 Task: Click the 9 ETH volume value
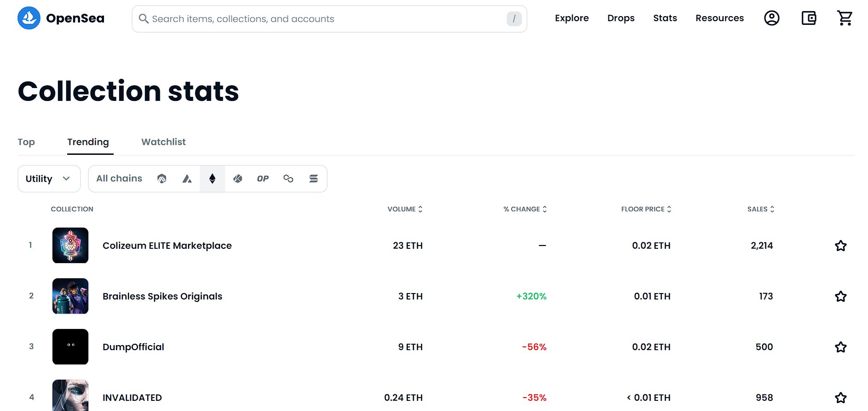(411, 347)
